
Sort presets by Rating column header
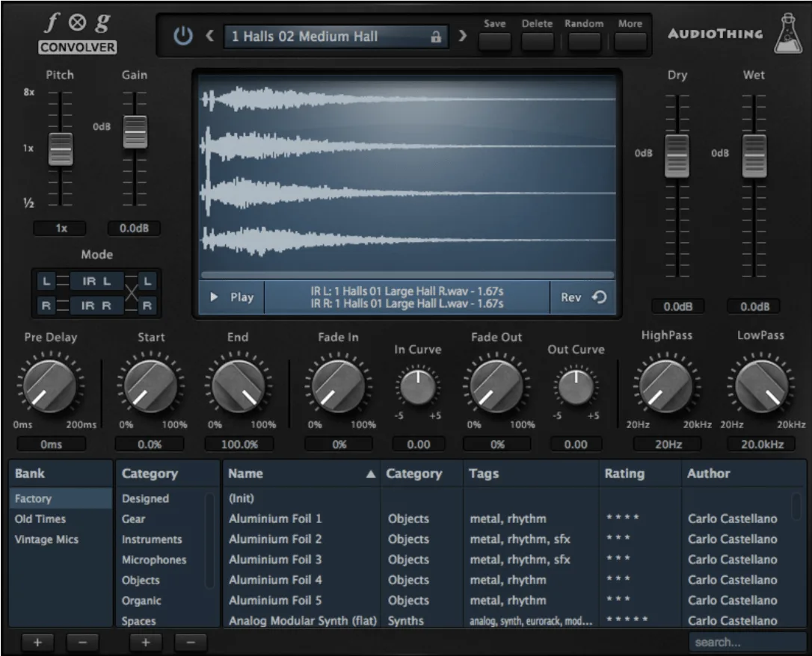point(640,474)
